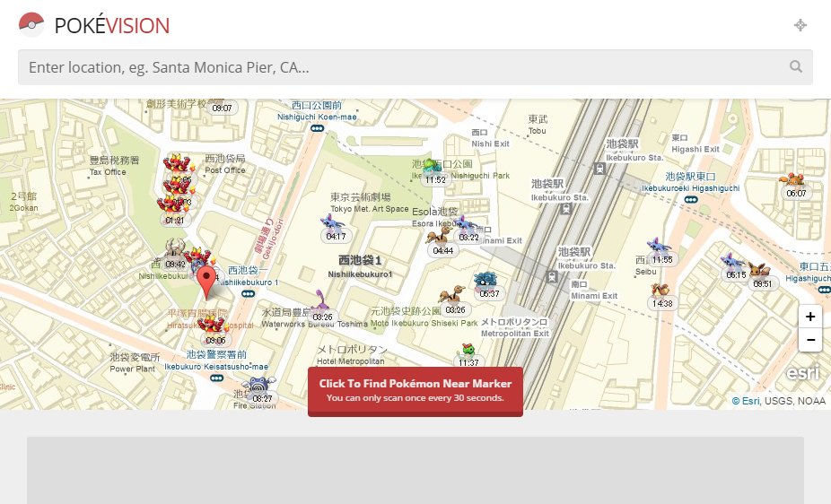The height and width of the screenshot is (504, 831).
Task: Click the 'Tax Office' map label
Action: (x=108, y=172)
